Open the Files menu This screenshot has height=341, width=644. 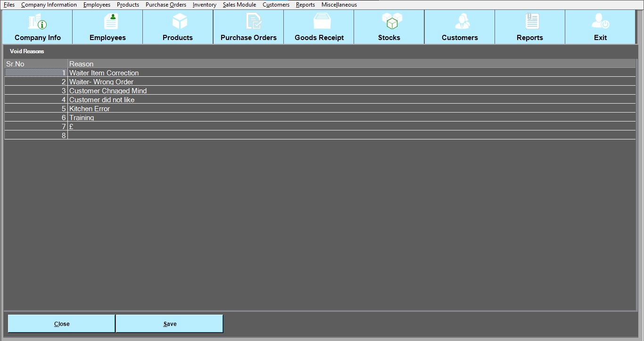point(9,5)
